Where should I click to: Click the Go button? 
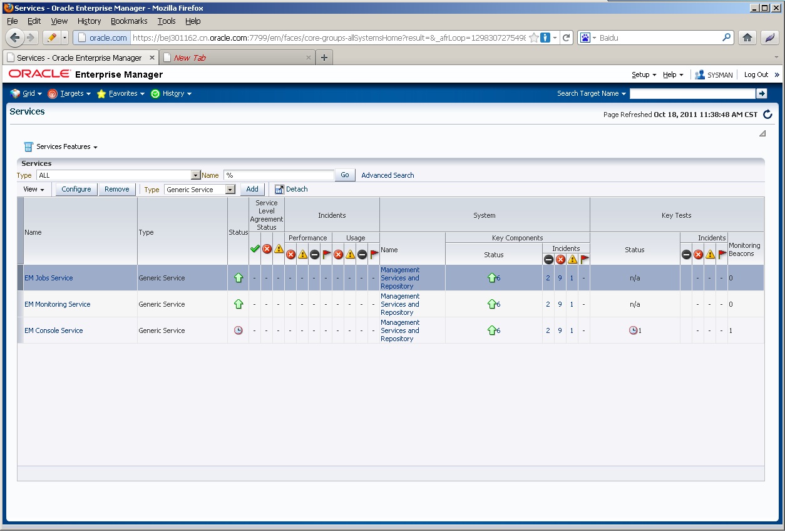(345, 175)
